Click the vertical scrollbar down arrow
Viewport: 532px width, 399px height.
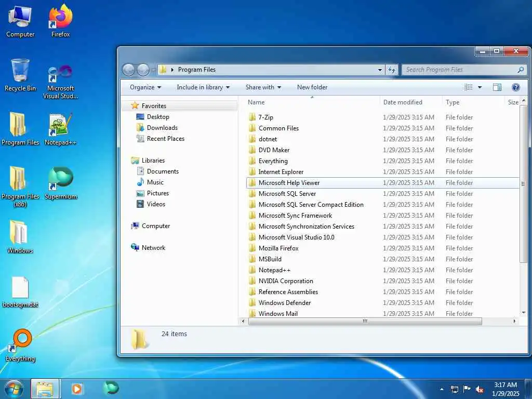[x=524, y=313]
